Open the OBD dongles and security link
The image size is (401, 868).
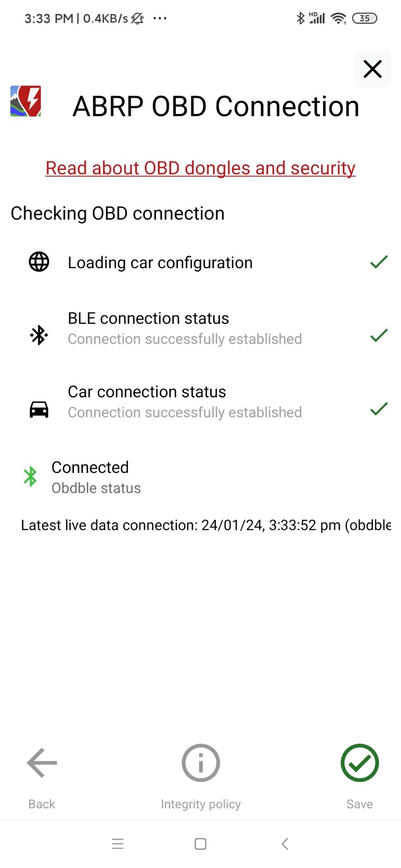pyautogui.click(x=200, y=168)
